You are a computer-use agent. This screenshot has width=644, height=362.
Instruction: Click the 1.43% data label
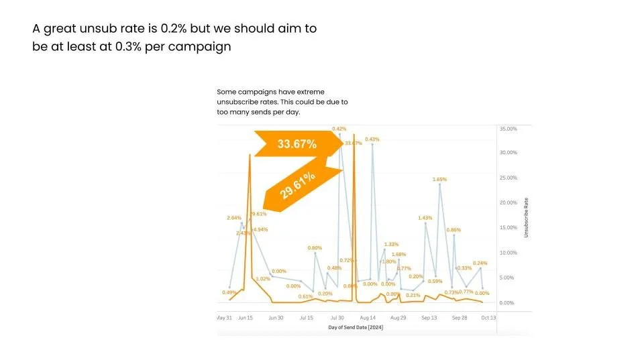425,218
